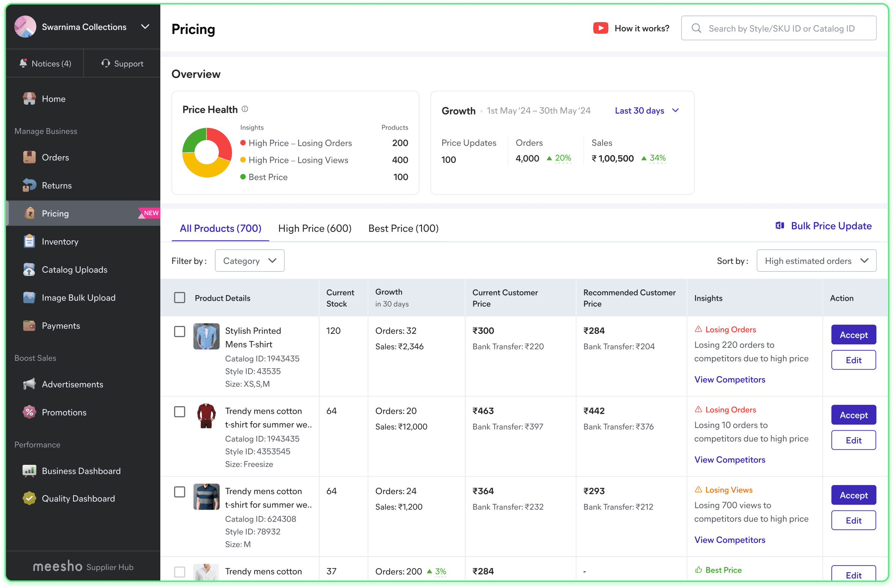Check the Stylish Printed Mens T-shirt row
Viewport: 894px width, 588px height.
click(179, 332)
